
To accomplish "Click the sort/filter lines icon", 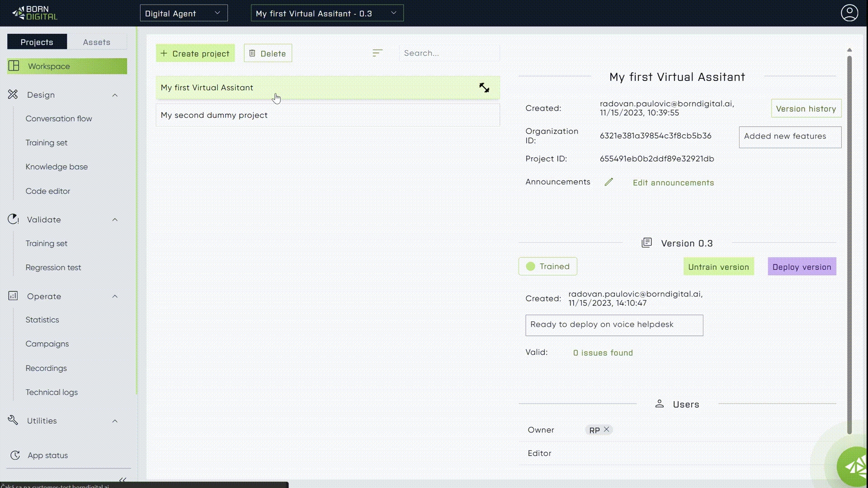I will (x=377, y=53).
